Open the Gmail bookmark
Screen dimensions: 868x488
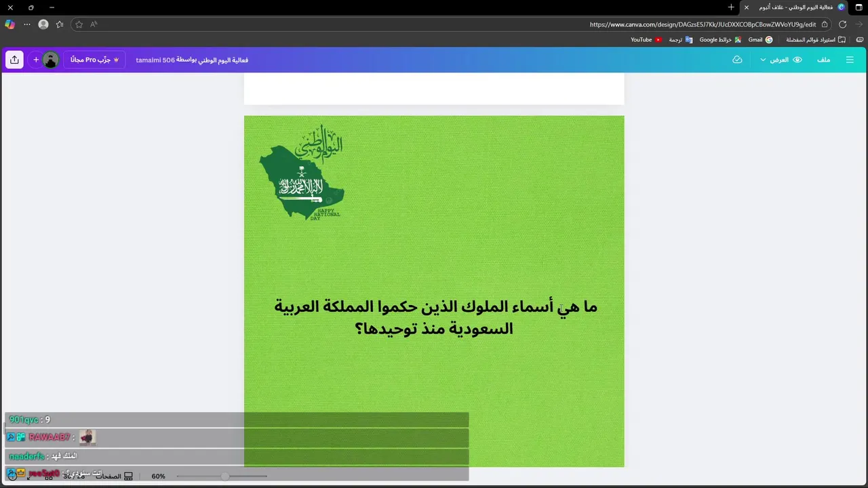coord(760,40)
